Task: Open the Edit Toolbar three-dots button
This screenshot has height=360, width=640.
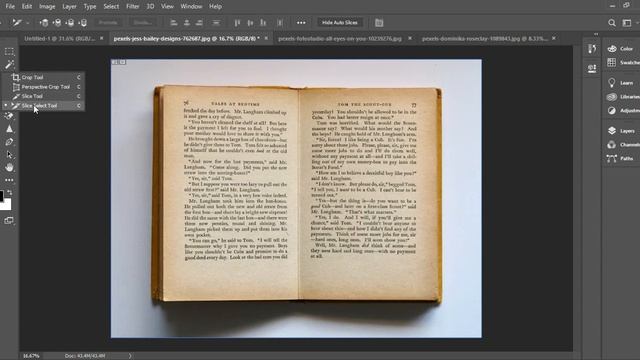Action: pos(9,180)
